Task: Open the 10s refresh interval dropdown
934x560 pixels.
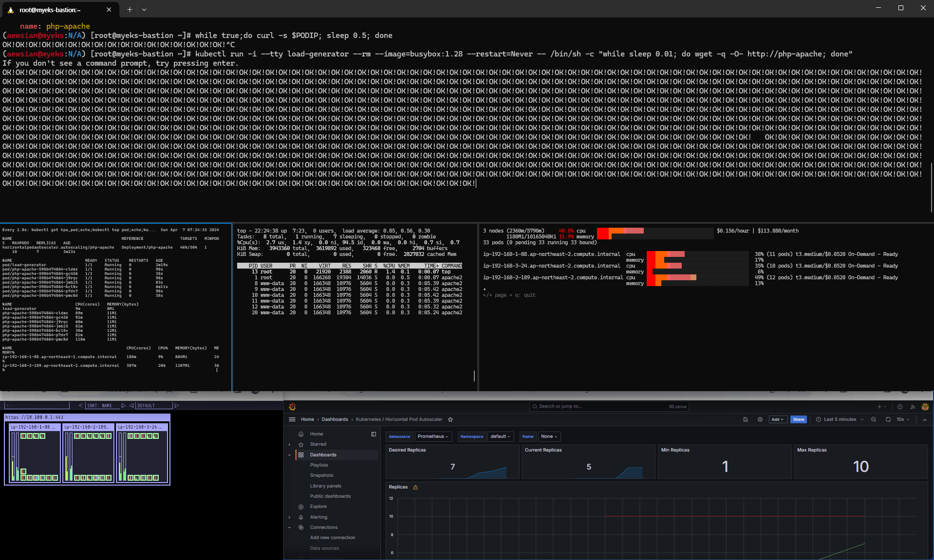Action: [903, 419]
